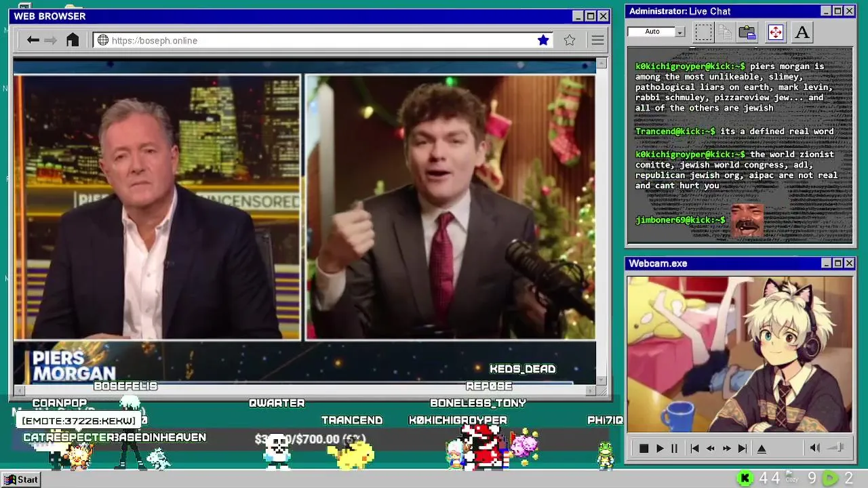This screenshot has height=488, width=868.
Task: Click the copy pages icon in Live Chat
Action: pyautogui.click(x=725, y=32)
